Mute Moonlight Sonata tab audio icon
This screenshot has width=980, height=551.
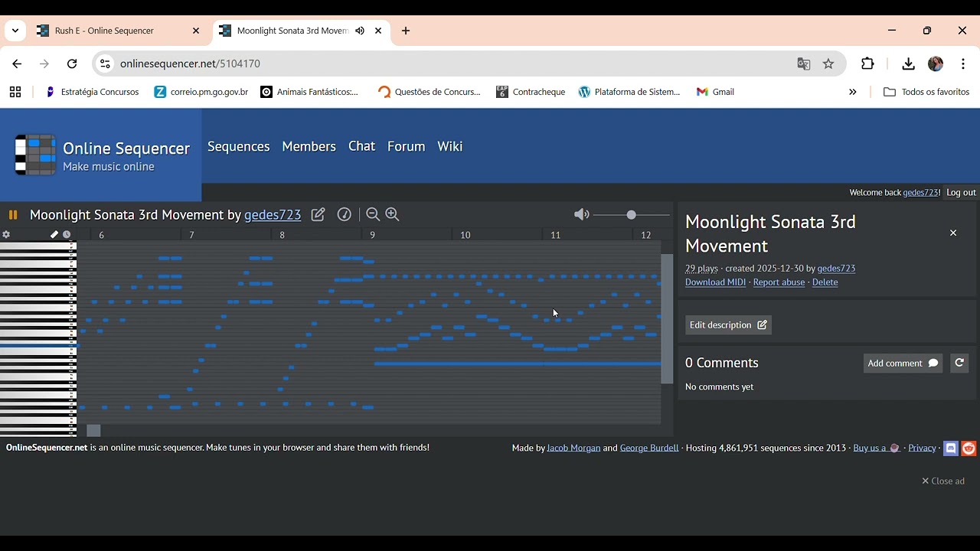360,31
